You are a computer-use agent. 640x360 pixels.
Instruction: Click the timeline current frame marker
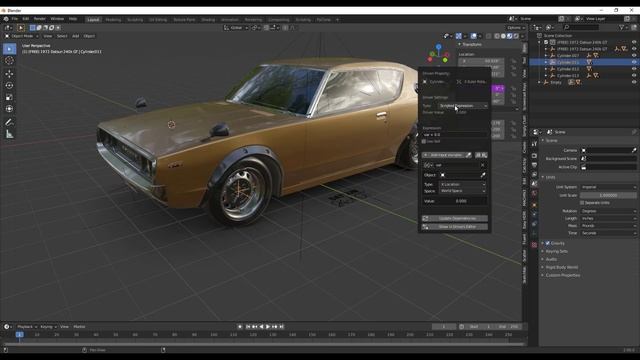click(19, 335)
